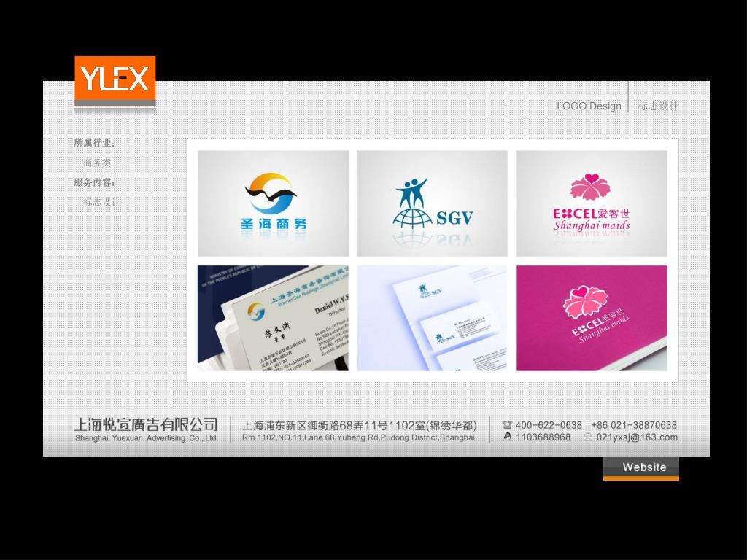This screenshot has width=747, height=560.
Task: Click the Shanghai Yuexuan Advertising Co., Ltd. text
Action: 146,438
